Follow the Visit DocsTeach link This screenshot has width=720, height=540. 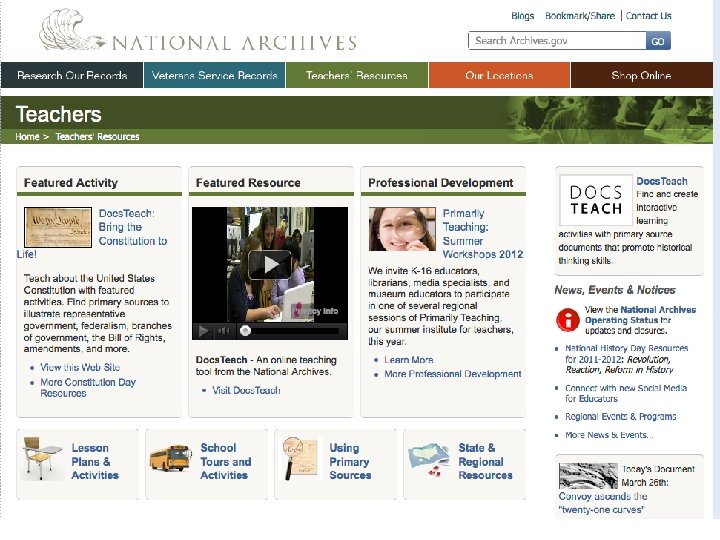246,390
